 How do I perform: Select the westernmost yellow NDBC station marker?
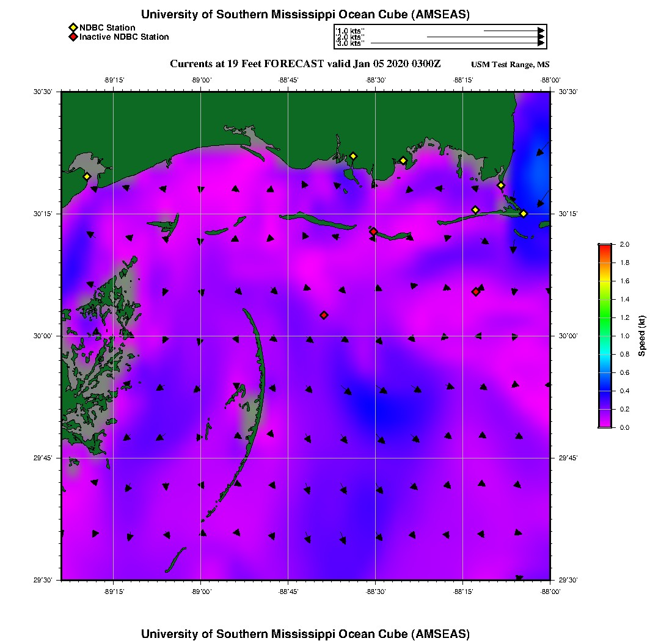[87, 176]
